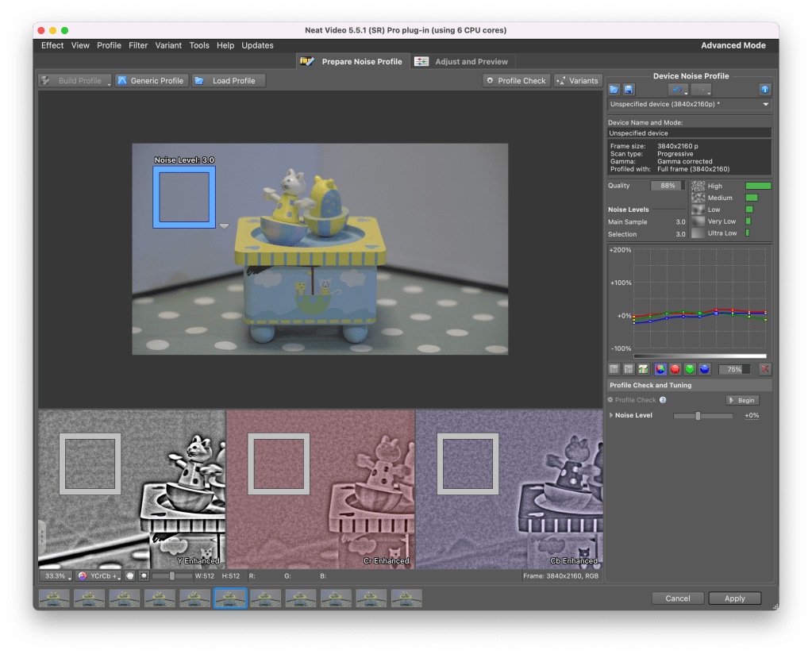
Task: Open the 33.3% zoom level dropdown
Action: click(x=56, y=575)
